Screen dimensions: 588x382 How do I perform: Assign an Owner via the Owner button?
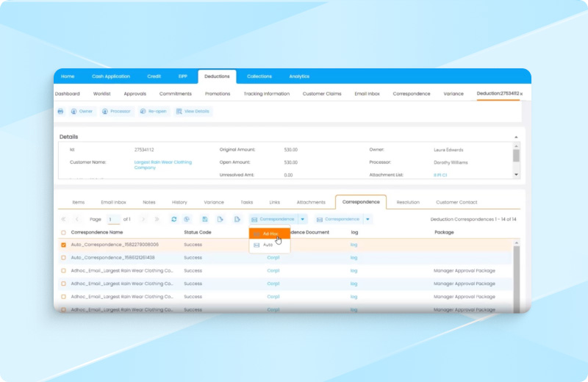[x=82, y=112]
